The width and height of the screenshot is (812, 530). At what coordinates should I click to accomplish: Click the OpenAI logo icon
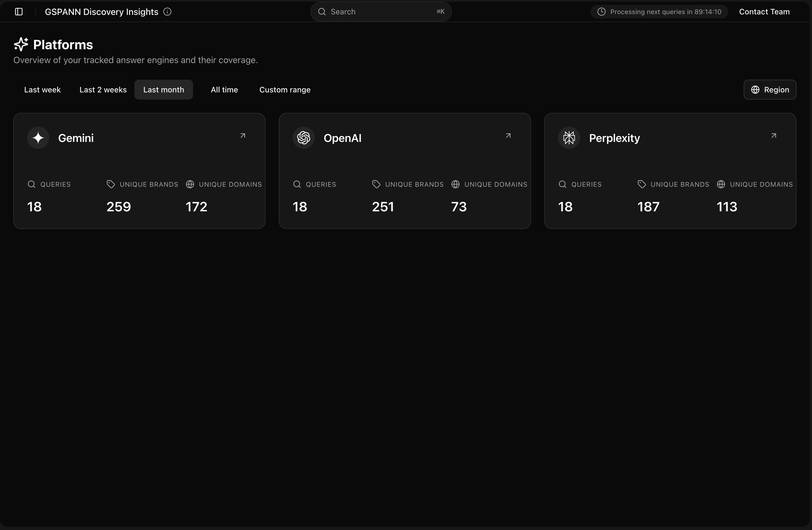[304, 138]
